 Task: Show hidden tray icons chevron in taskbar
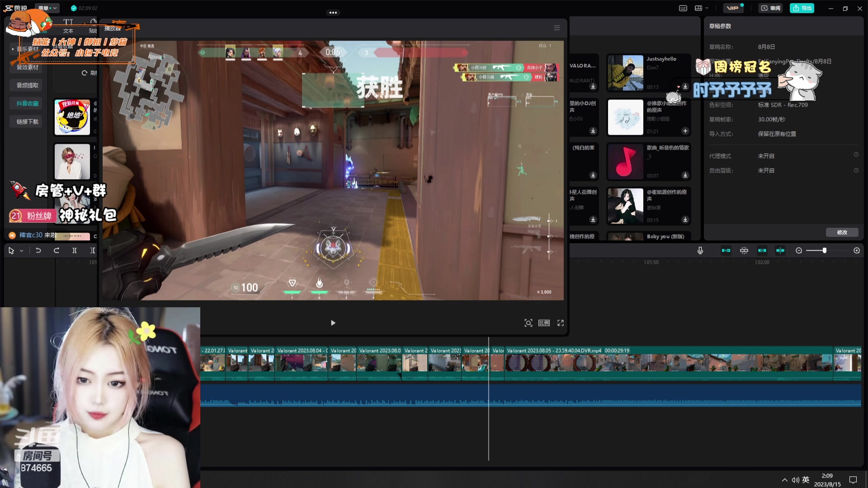click(784, 480)
